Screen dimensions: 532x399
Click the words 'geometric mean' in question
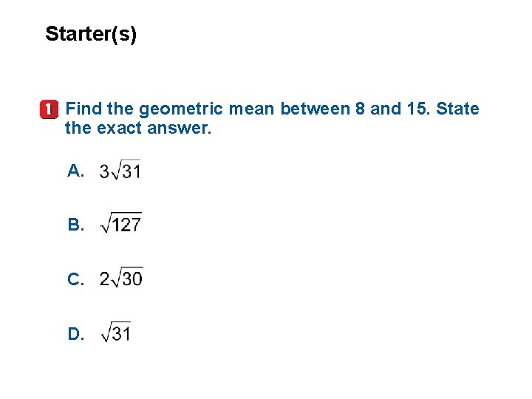tap(206, 109)
